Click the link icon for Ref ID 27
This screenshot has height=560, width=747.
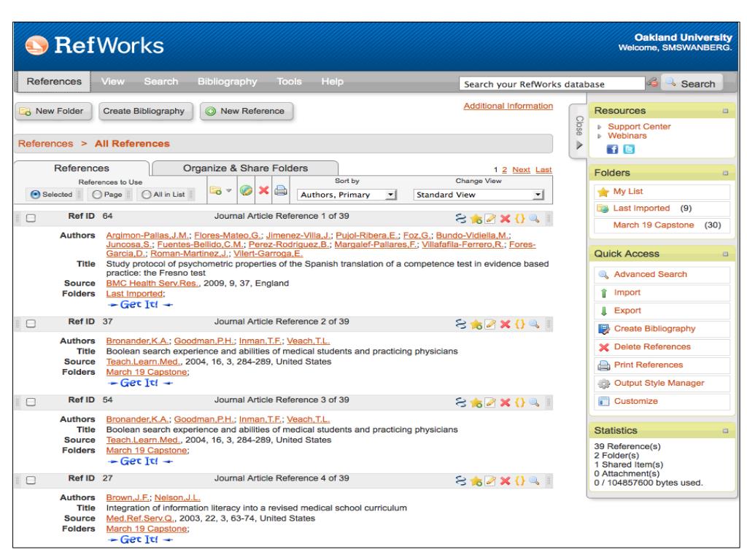pyautogui.click(x=461, y=481)
